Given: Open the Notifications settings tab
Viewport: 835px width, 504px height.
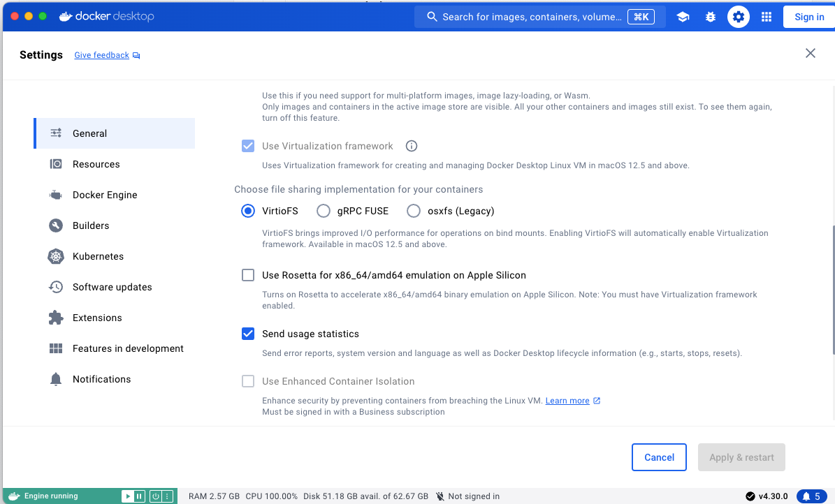Looking at the screenshot, I should (x=115, y=379).
